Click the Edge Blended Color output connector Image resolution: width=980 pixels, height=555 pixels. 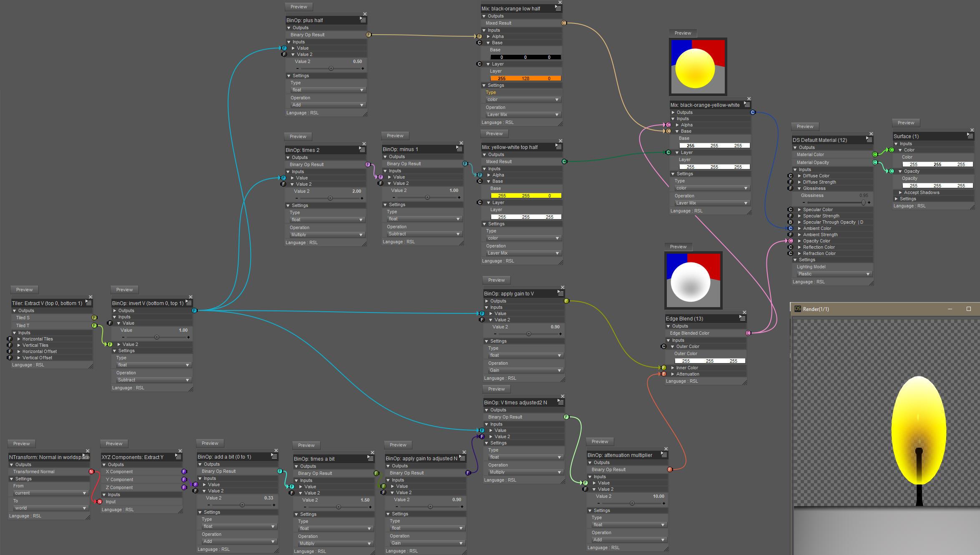pos(748,333)
